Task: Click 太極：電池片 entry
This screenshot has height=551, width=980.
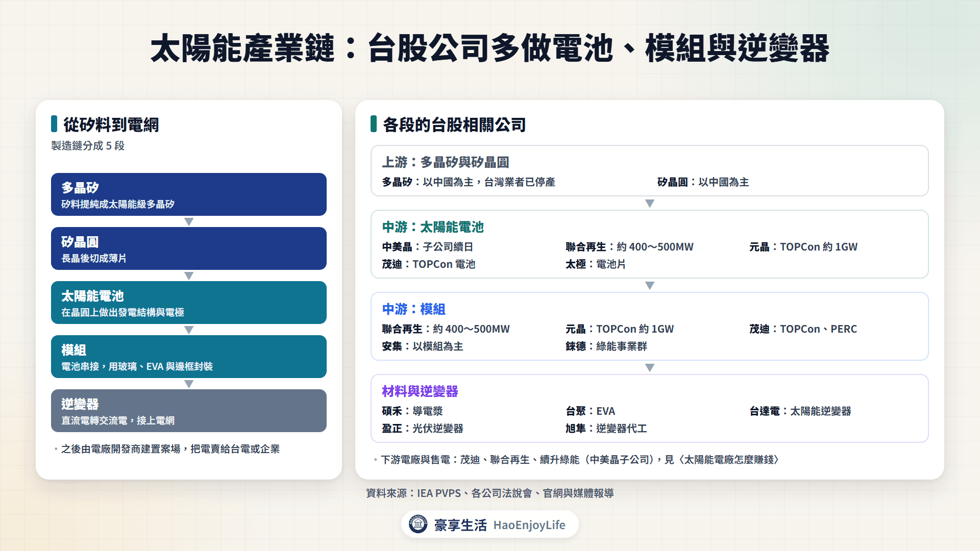Action: [x=596, y=264]
